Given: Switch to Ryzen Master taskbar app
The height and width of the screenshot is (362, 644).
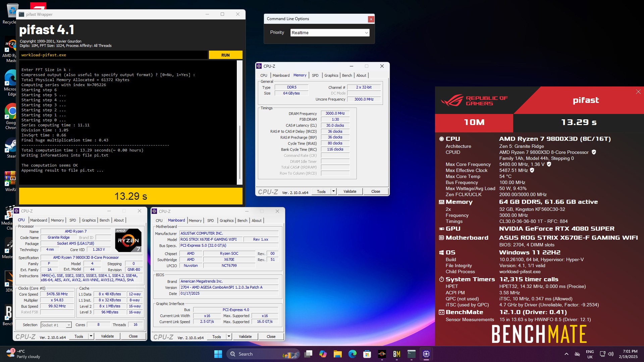Looking at the screenshot, I should click(x=382, y=354).
